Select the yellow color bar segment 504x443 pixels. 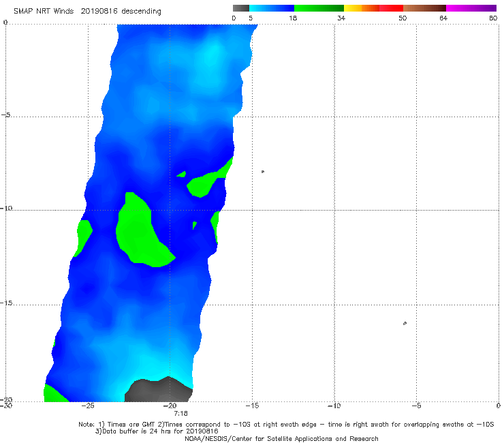(353, 8)
